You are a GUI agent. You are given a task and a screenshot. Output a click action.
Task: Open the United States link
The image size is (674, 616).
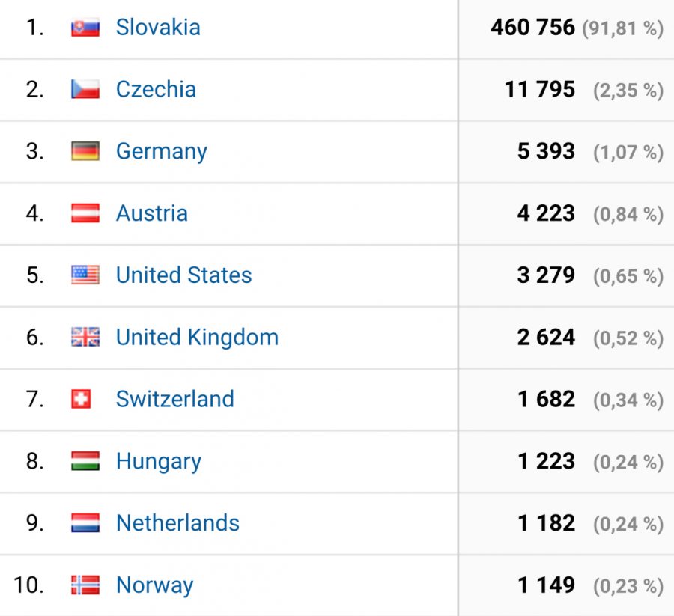point(184,275)
